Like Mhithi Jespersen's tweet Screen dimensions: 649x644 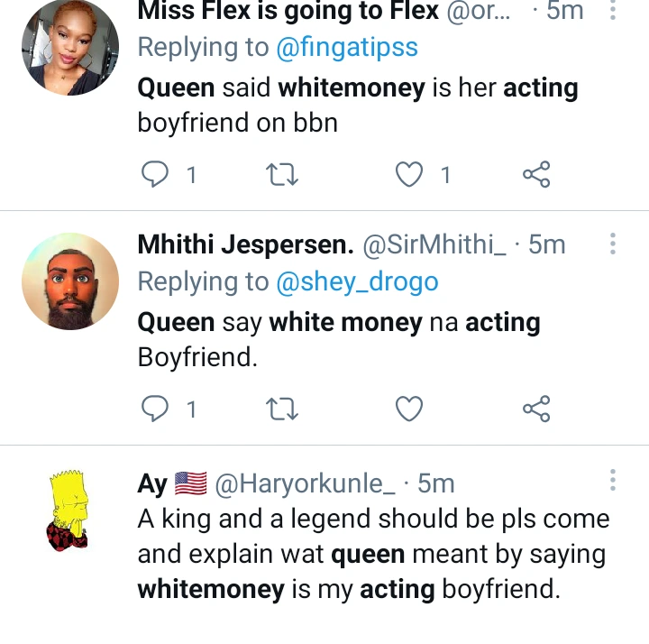coord(409,409)
